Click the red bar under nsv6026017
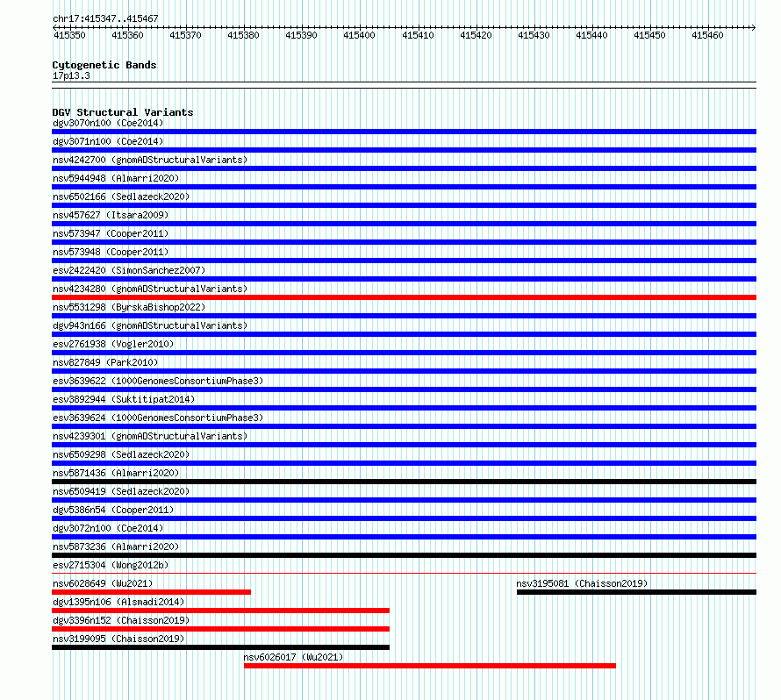 (430, 666)
